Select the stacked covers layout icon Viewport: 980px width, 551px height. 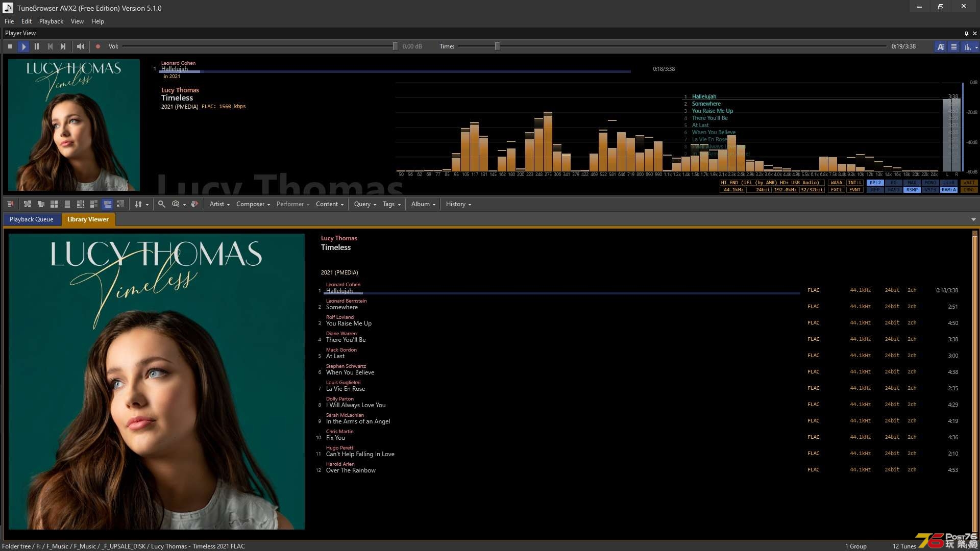click(41, 204)
